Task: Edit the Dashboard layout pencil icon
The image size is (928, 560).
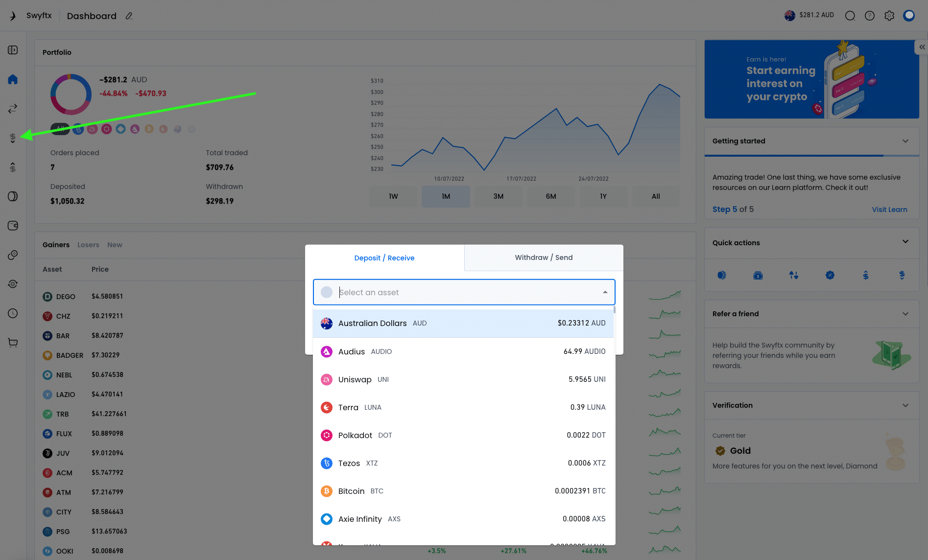Action: (x=129, y=16)
